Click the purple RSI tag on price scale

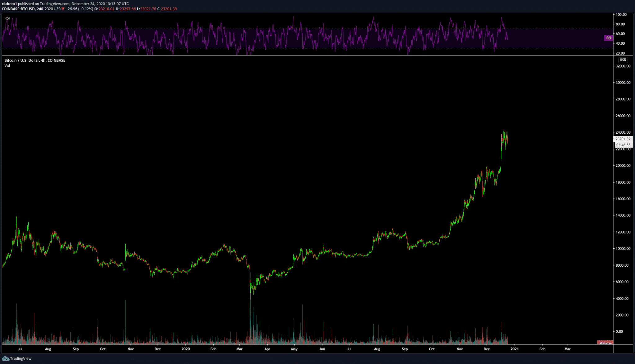tap(608, 38)
